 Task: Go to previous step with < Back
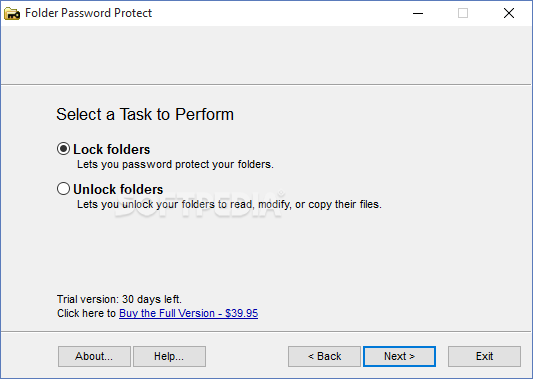click(x=324, y=356)
